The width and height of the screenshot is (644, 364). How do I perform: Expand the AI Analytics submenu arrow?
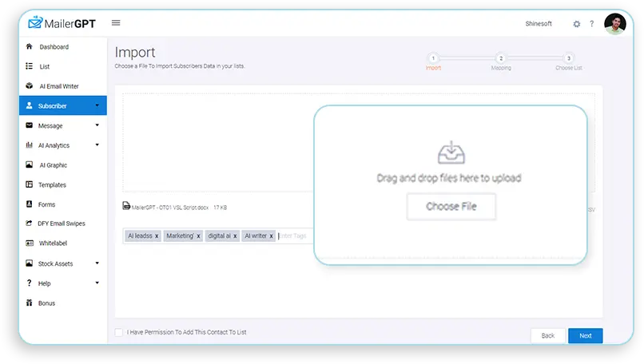97,145
